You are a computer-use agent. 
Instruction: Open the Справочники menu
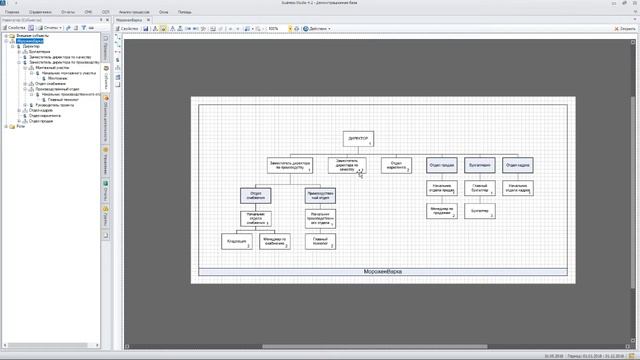click(40, 12)
